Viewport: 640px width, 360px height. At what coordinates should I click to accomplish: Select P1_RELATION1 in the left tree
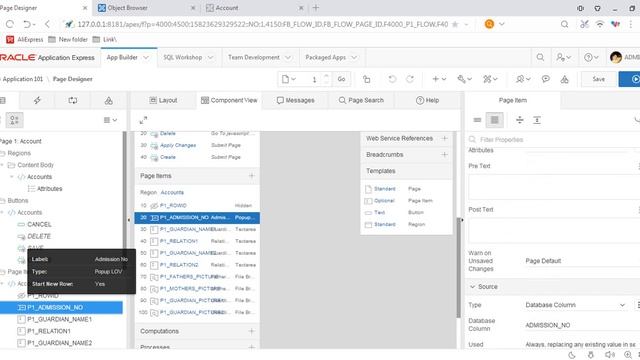click(49, 331)
